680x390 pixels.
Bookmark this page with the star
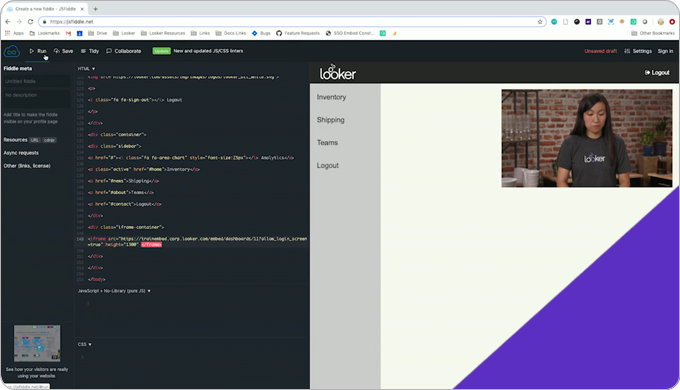tap(540, 22)
